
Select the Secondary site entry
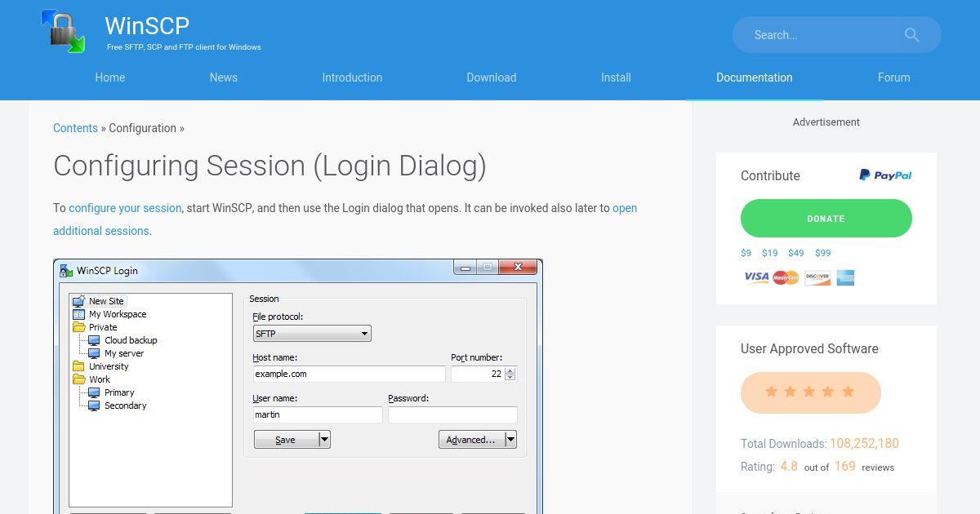click(x=126, y=405)
